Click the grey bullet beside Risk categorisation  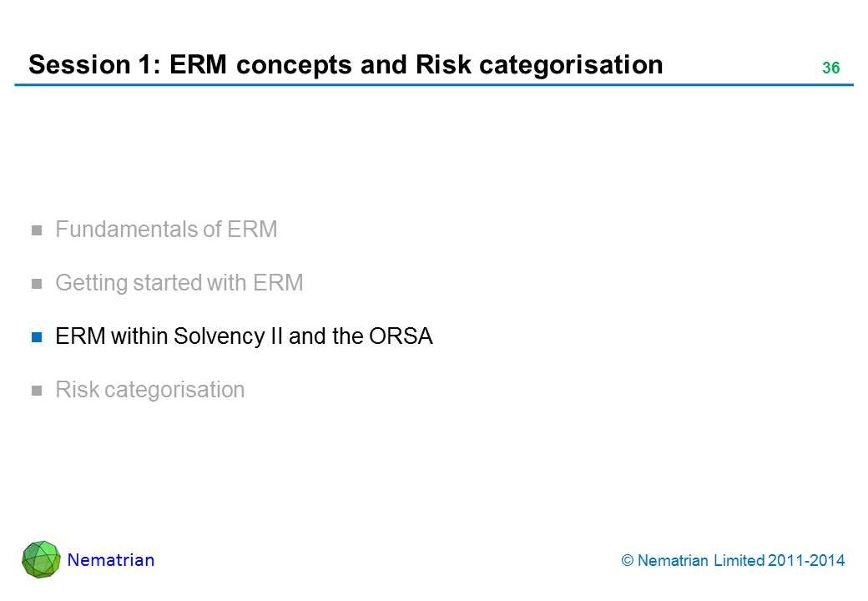[37, 391]
